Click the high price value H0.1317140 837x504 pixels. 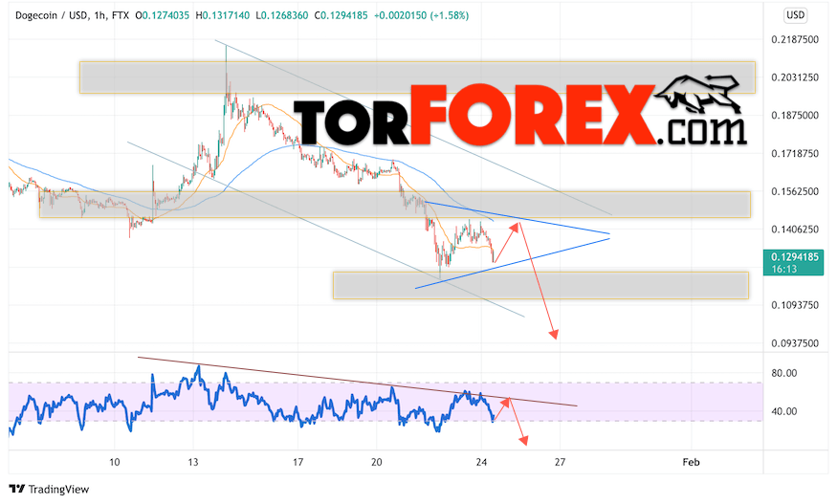tap(223, 15)
